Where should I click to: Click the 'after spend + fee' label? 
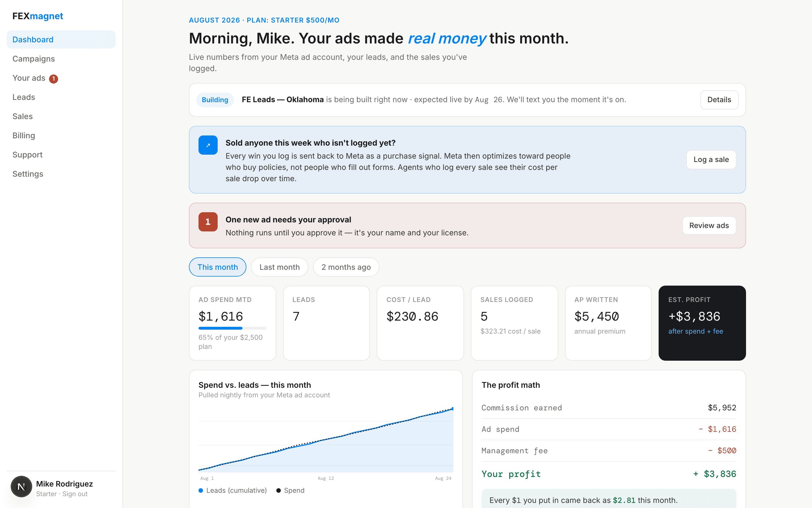click(x=695, y=331)
